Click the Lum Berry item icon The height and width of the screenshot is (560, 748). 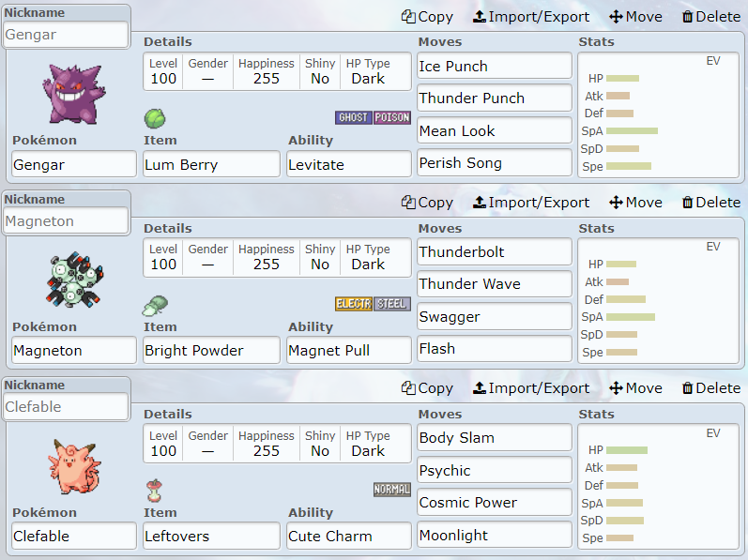coord(155,119)
